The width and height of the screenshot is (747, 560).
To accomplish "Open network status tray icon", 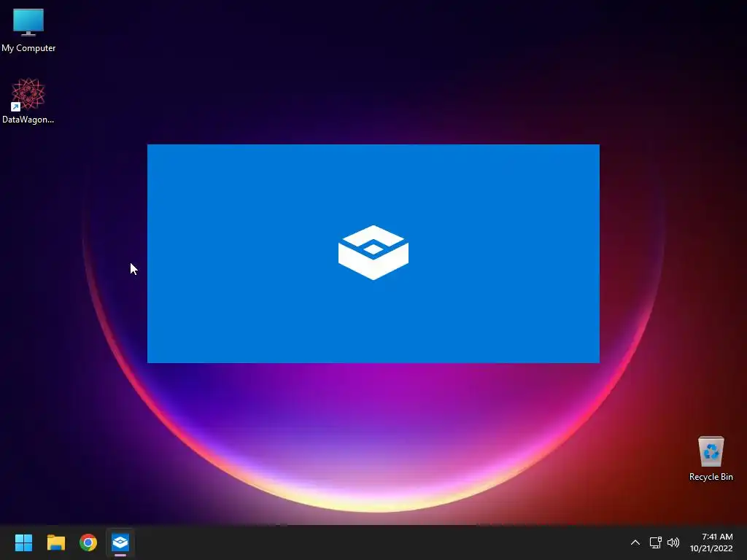I will 656,542.
